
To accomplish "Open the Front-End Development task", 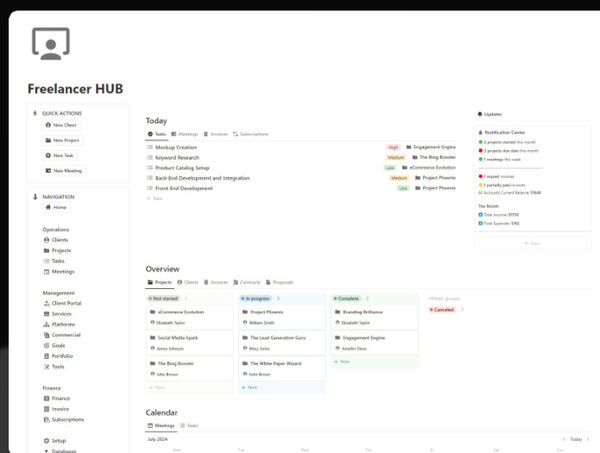I will click(x=184, y=188).
